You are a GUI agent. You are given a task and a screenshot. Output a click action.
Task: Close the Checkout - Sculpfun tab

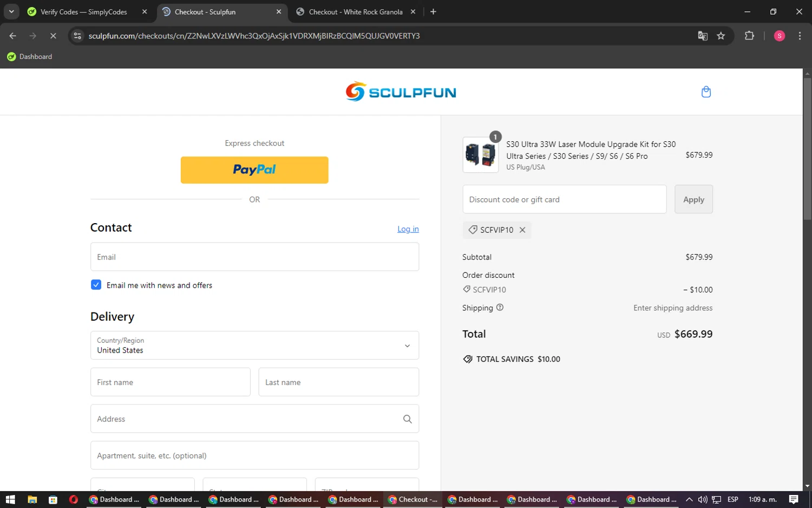coord(279,12)
